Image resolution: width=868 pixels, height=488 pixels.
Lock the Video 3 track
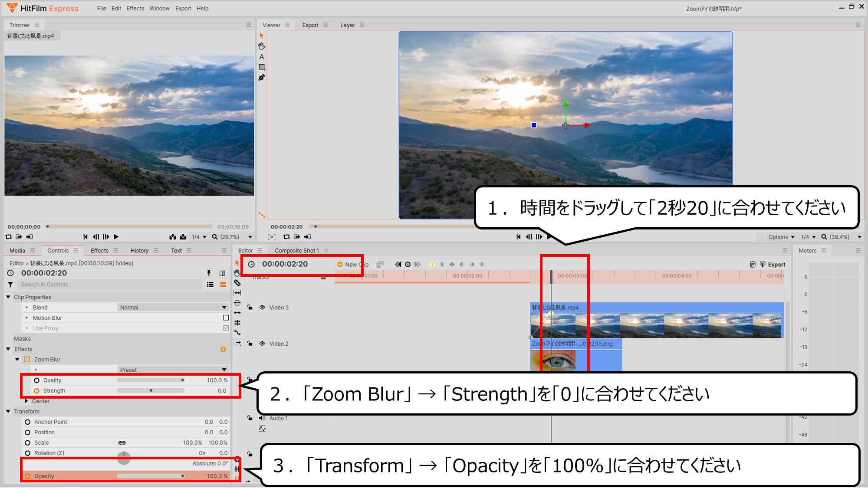tap(250, 307)
